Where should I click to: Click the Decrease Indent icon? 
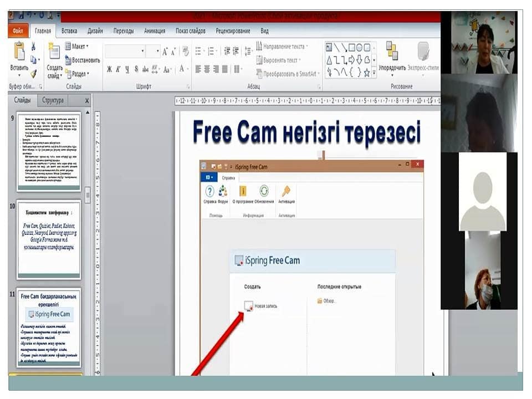click(227, 52)
